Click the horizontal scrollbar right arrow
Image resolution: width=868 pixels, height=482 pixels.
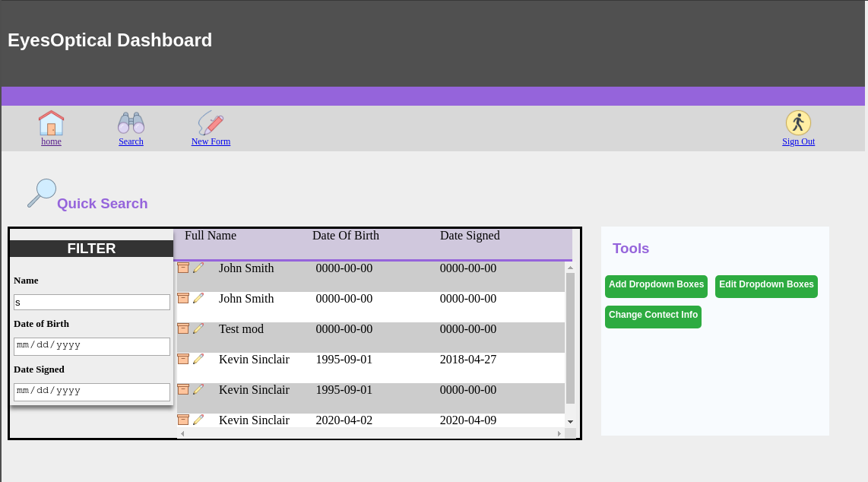point(559,433)
